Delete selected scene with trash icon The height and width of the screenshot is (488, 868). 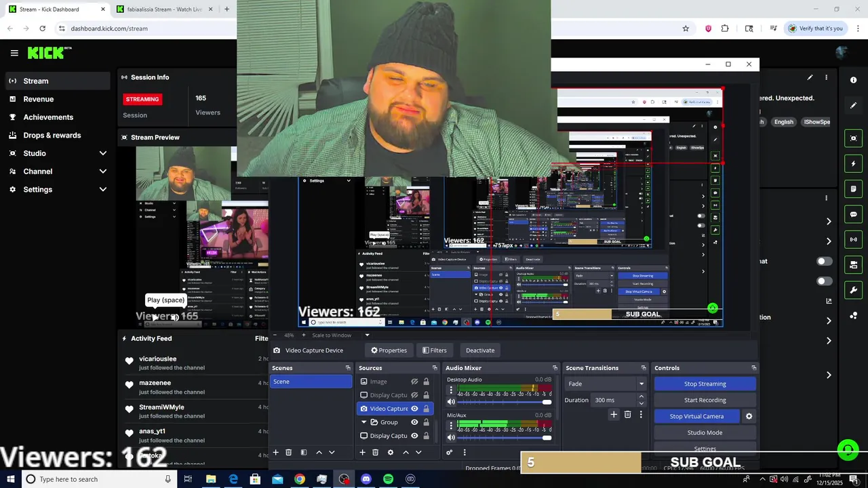pyautogui.click(x=288, y=452)
